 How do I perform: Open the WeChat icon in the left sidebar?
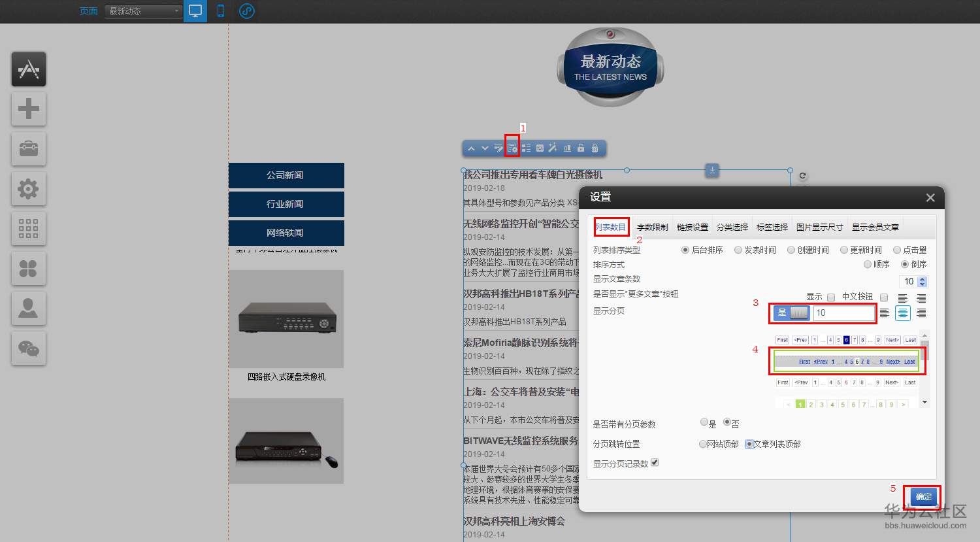[28, 348]
